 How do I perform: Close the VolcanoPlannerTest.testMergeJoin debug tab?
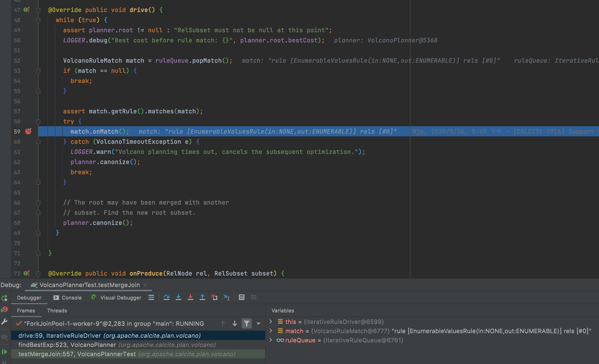click(x=145, y=285)
